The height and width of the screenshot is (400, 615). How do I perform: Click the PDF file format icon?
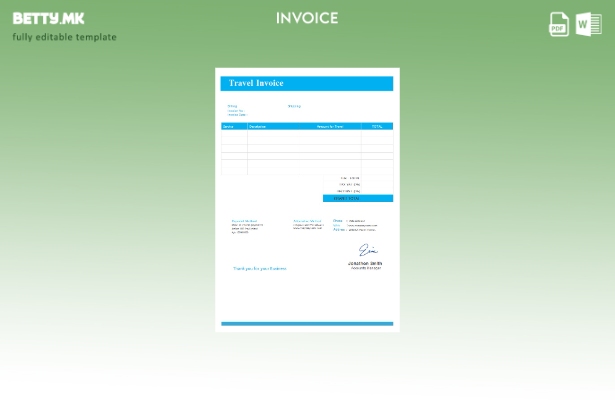[x=559, y=24]
